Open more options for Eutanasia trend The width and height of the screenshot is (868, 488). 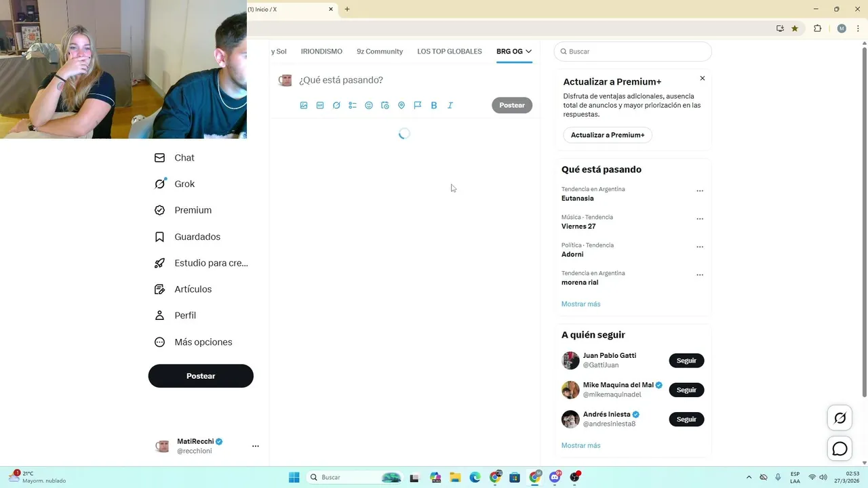700,191
